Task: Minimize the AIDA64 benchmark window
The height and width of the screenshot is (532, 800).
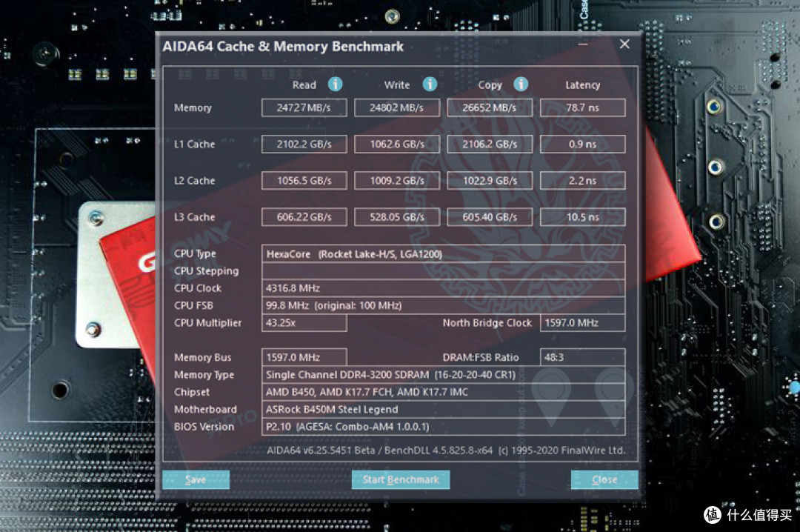Action: point(583,44)
